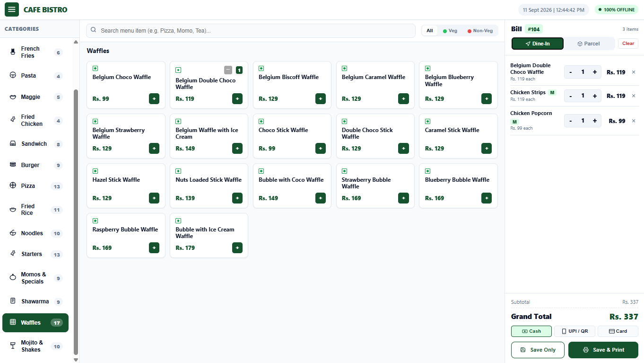Open the Burger category
This screenshot has height=363, width=644.
tap(35, 165)
